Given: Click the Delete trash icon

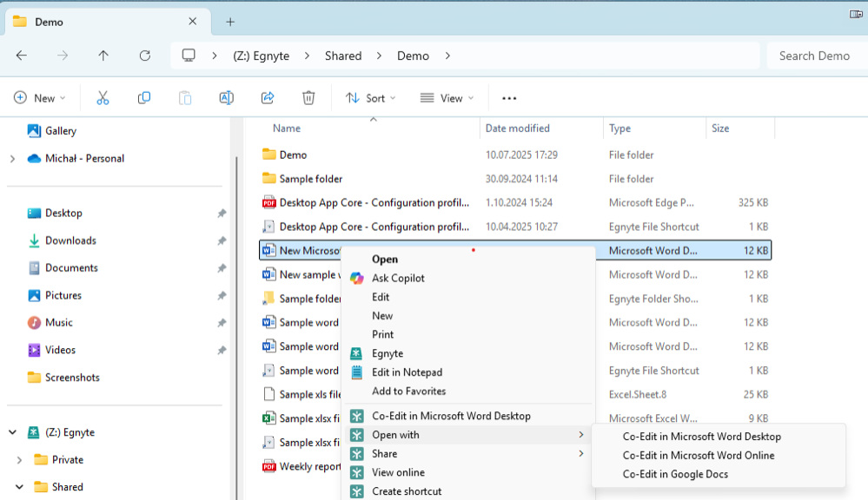Looking at the screenshot, I should tap(308, 98).
